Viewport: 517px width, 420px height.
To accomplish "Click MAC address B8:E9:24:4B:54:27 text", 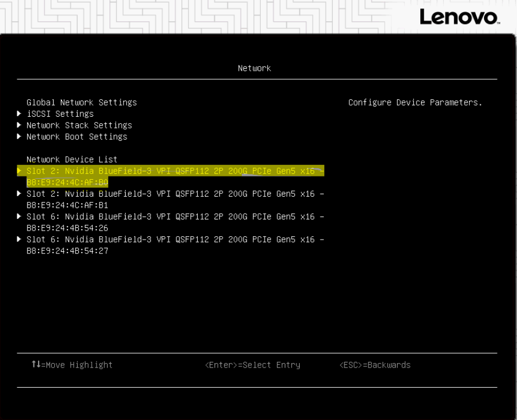I will (67, 251).
